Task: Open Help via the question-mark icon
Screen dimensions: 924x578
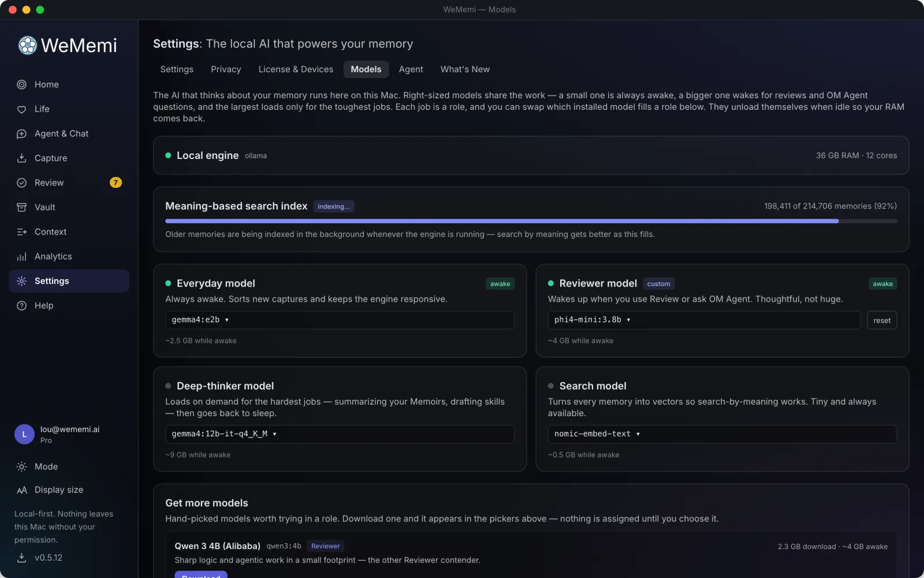Action: click(x=21, y=306)
